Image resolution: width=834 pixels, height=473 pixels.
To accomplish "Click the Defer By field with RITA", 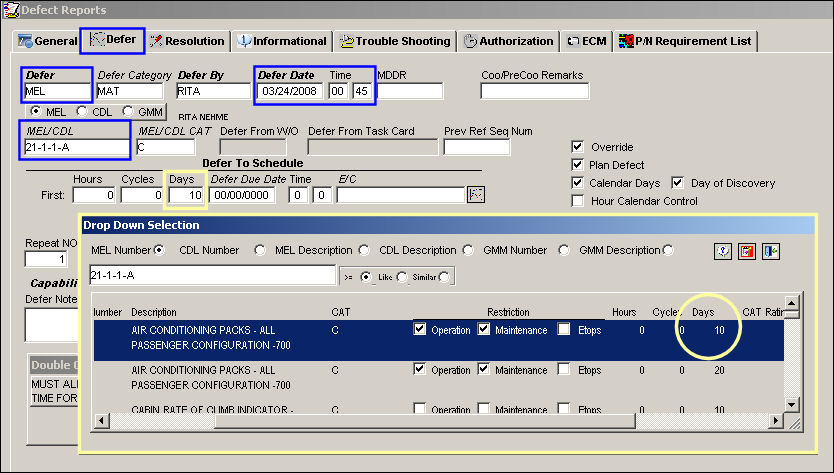I will click(213, 91).
